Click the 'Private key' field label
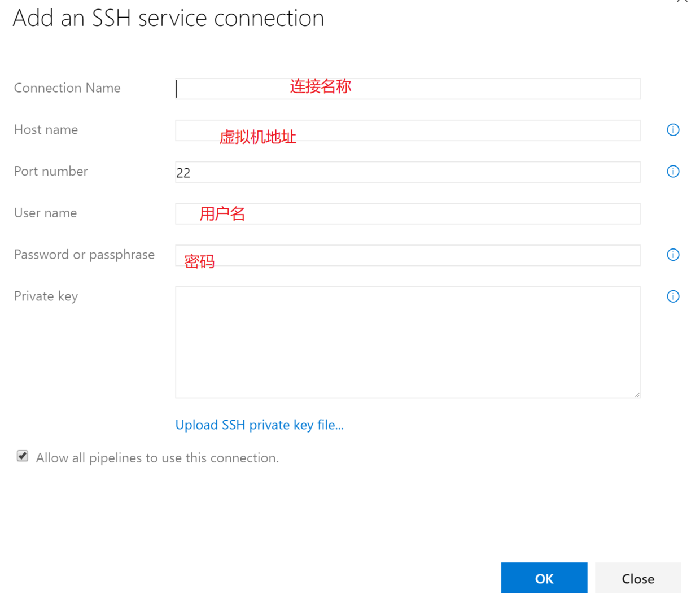Screen dimensions: 700x607 [46, 296]
